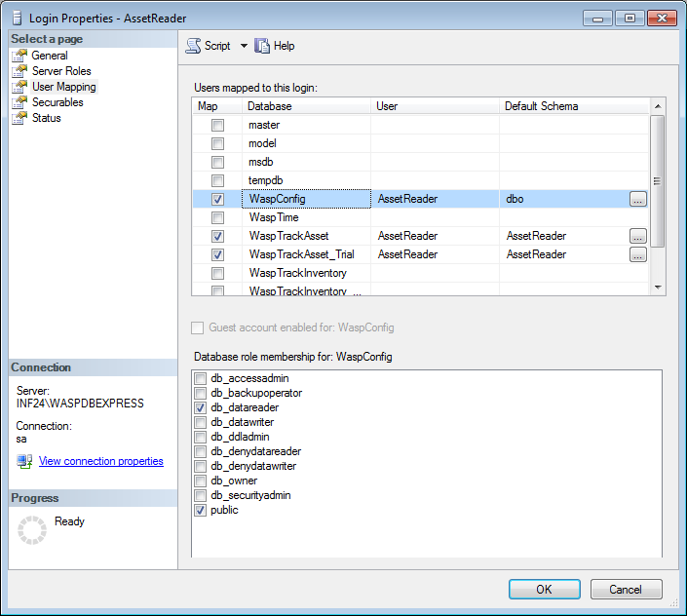687x616 pixels.
Task: Click the General page icon
Action: pos(19,56)
